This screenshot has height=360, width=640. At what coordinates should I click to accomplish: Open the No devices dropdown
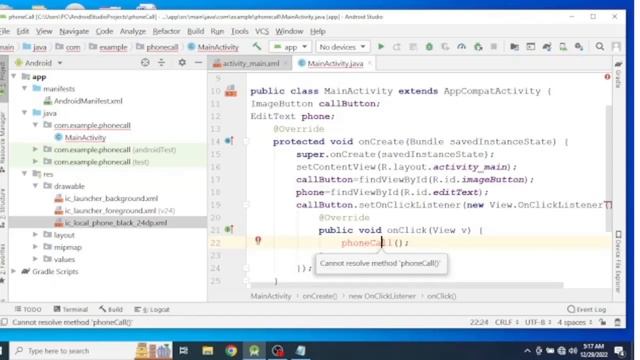click(x=342, y=47)
